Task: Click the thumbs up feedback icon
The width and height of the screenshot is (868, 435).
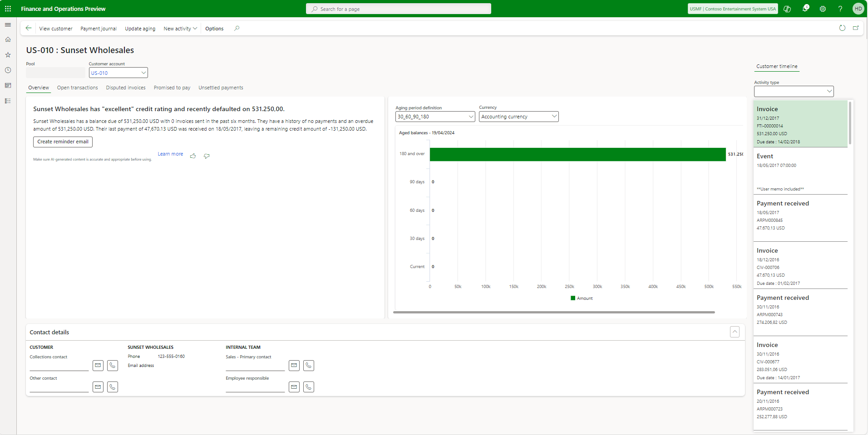Action: tap(193, 156)
